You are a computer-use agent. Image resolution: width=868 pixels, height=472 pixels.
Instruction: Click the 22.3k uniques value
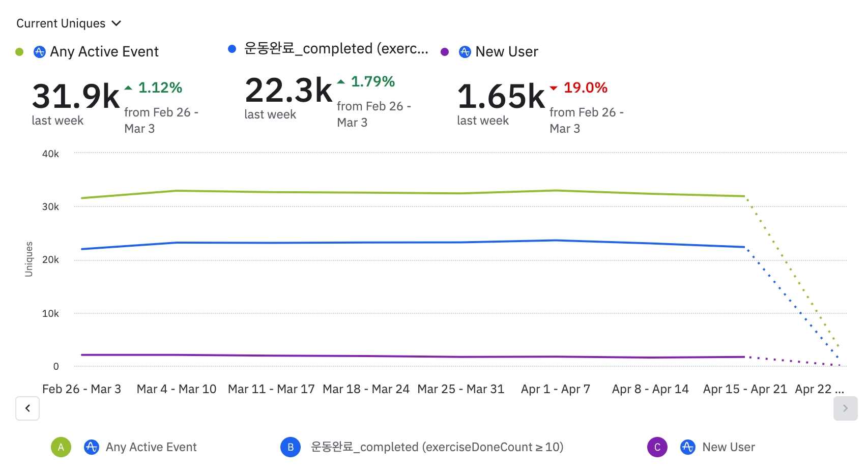click(x=288, y=90)
